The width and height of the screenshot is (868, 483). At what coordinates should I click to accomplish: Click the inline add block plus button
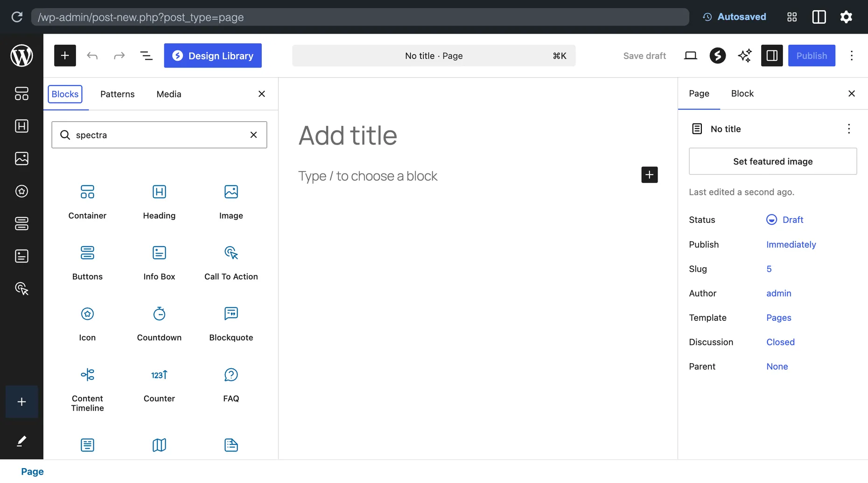click(649, 175)
